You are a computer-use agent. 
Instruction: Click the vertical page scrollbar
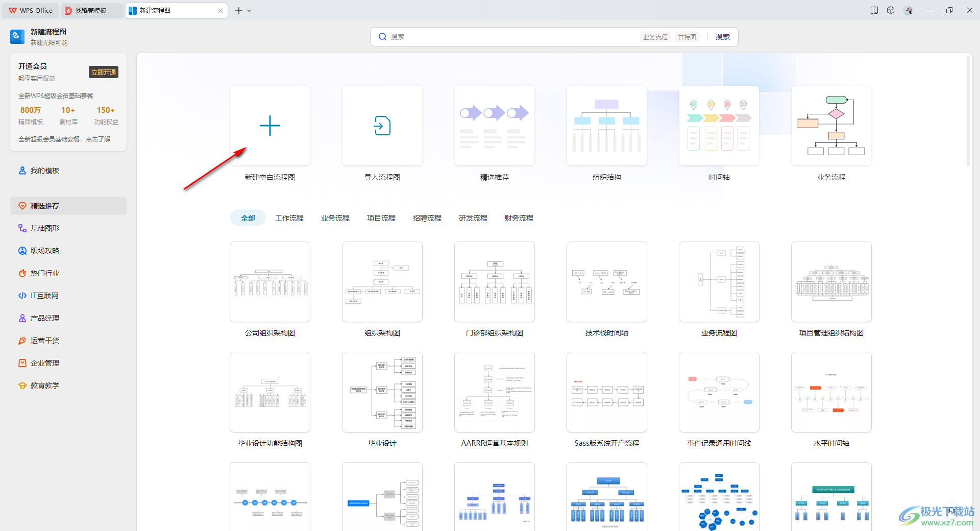tap(968, 110)
